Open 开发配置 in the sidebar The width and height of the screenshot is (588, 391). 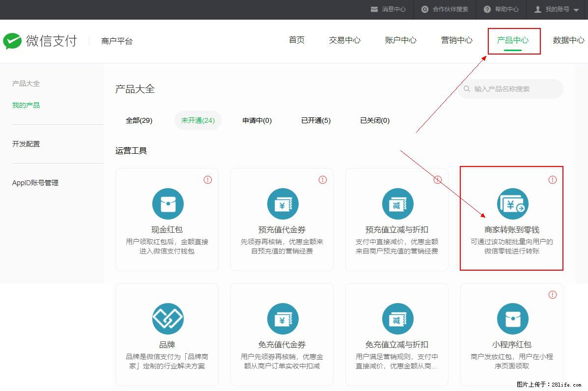tap(26, 143)
